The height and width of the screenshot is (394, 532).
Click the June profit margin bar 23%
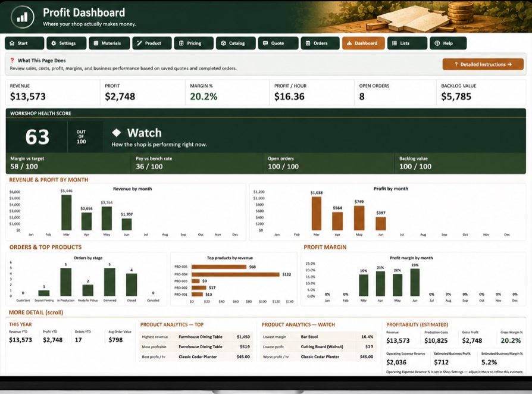[415, 282]
